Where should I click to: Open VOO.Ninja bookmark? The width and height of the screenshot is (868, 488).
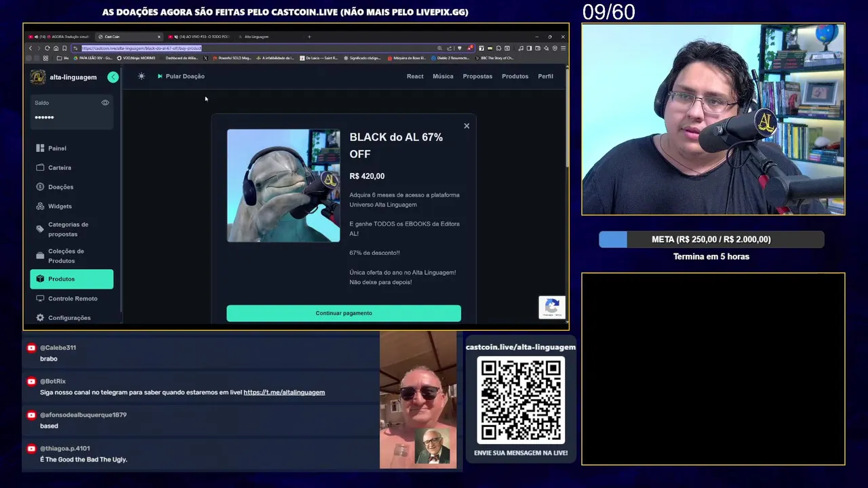(x=136, y=58)
